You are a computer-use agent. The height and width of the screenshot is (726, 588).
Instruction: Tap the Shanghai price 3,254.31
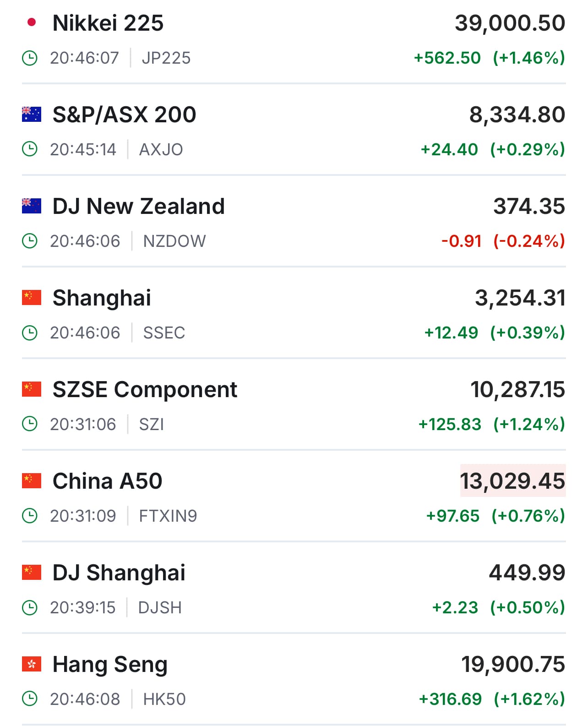[520, 298]
